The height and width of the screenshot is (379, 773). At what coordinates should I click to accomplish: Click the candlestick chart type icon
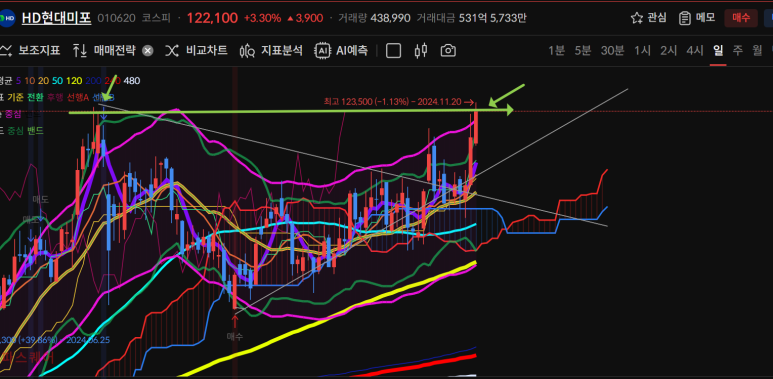[421, 50]
